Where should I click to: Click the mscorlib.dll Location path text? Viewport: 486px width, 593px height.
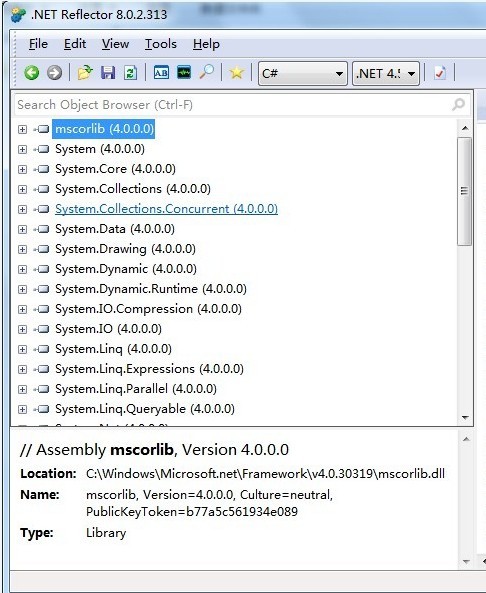click(266, 474)
